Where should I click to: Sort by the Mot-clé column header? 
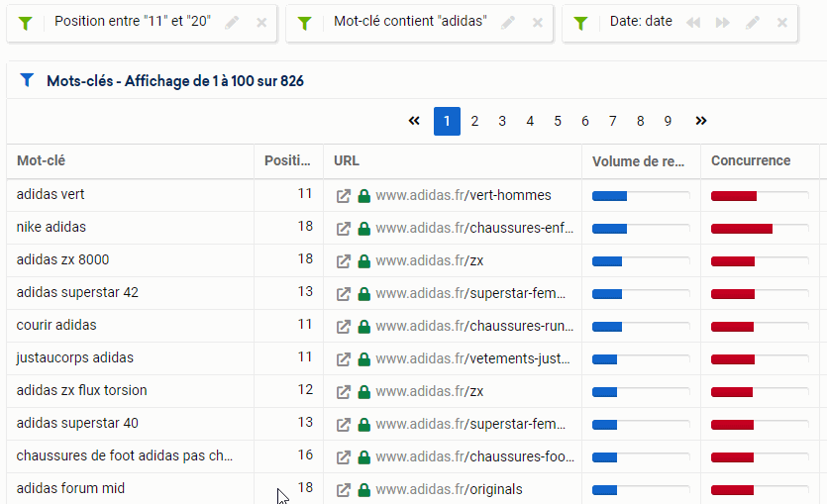(42, 160)
